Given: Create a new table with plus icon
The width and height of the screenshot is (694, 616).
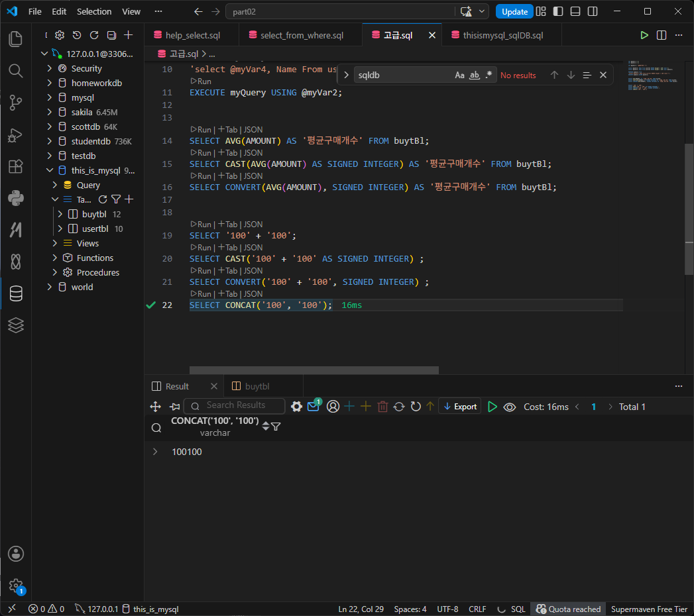Looking at the screenshot, I should 129,199.
